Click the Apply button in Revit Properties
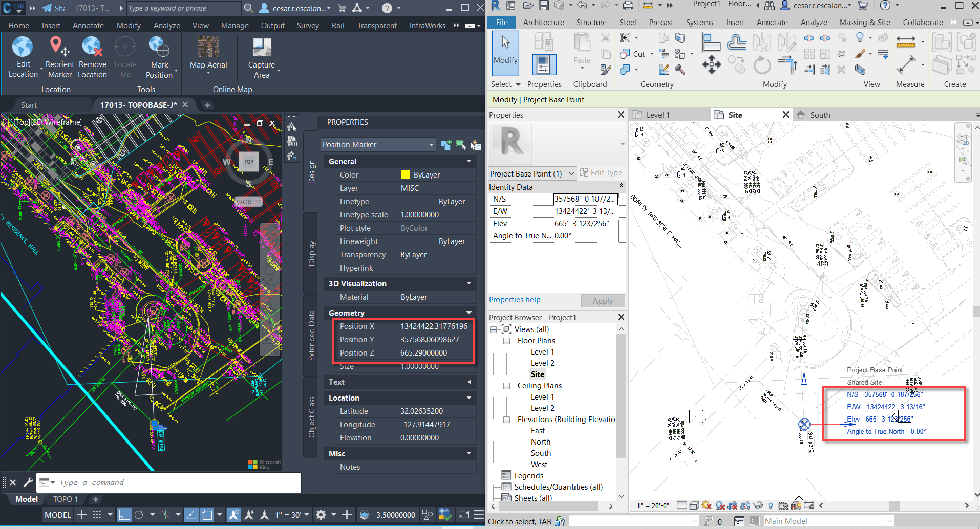Screen dimensions: 980x529 coord(603,301)
